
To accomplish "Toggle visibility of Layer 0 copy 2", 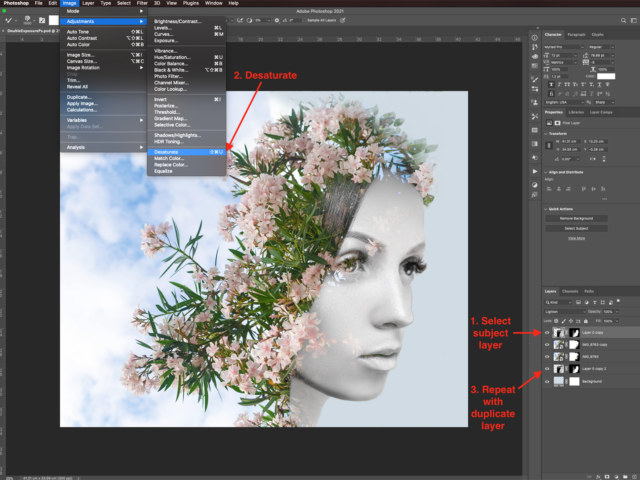I will tap(548, 368).
